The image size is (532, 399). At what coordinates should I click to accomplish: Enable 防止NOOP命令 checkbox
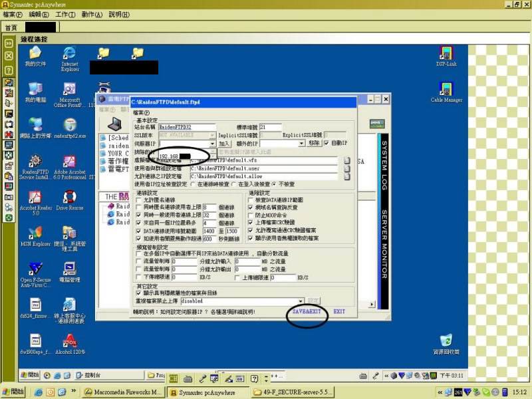click(251, 215)
